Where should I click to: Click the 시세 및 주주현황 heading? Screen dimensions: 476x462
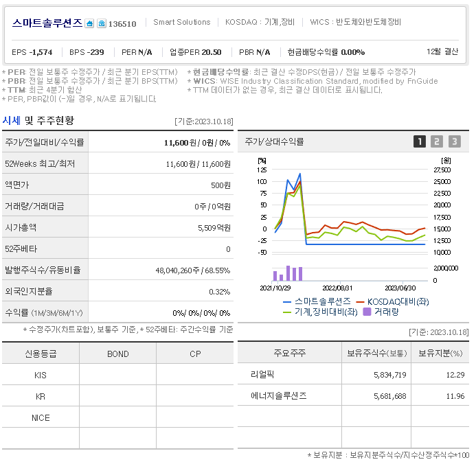pos(38,120)
